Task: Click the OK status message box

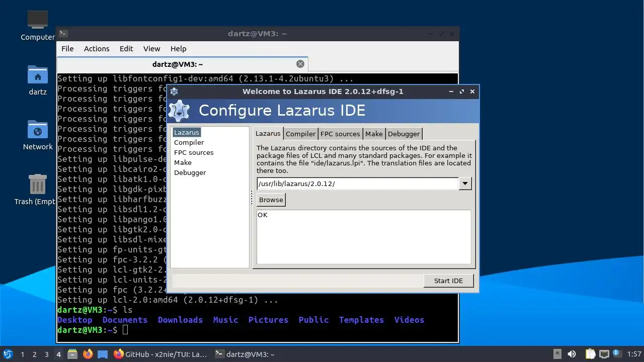Action: click(x=364, y=237)
